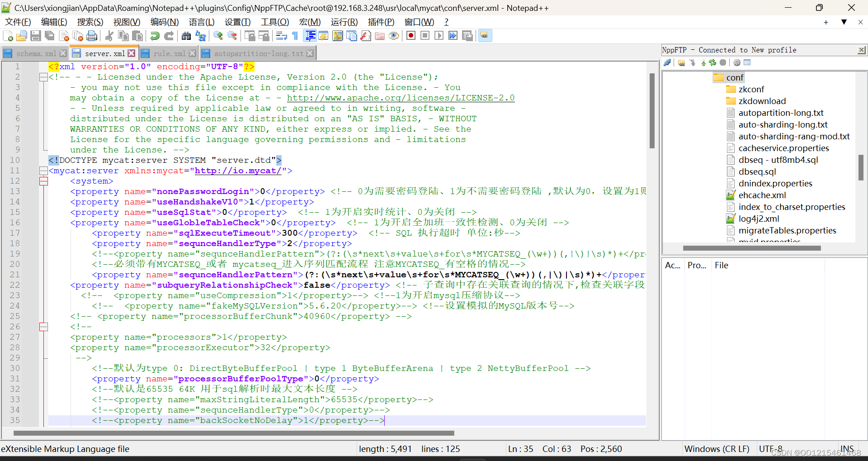Click Run macro multiple times icon
This screenshot has height=461, width=868.
[453, 36]
